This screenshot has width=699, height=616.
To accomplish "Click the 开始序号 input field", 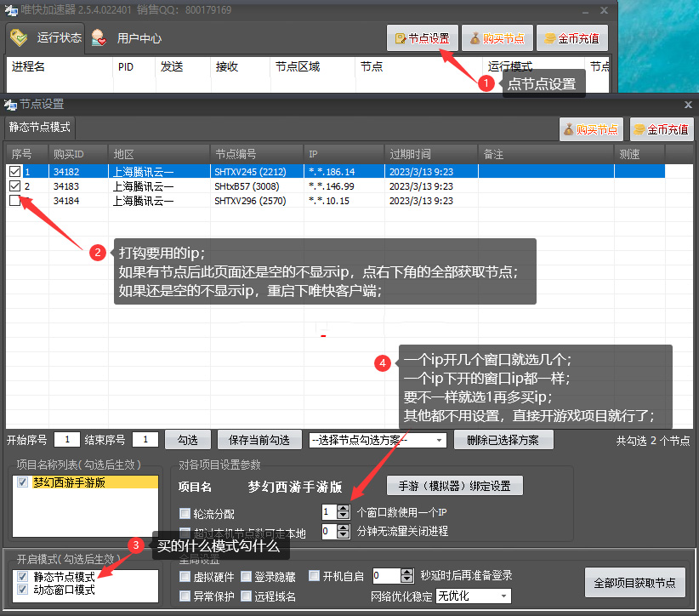I will pos(67,440).
